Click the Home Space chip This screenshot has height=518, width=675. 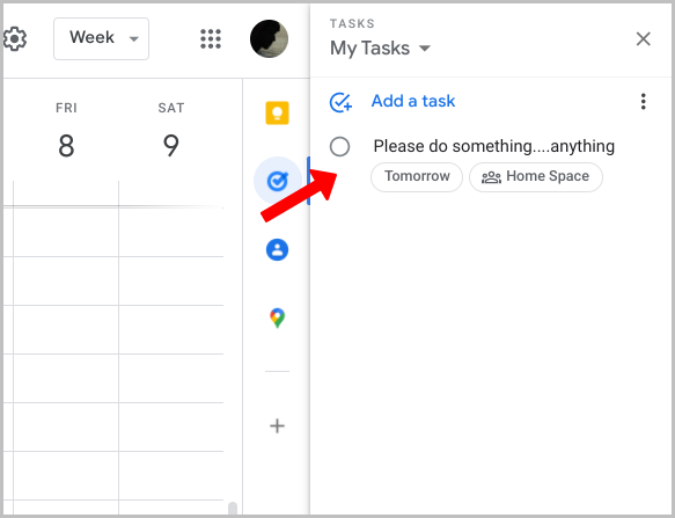tap(536, 177)
